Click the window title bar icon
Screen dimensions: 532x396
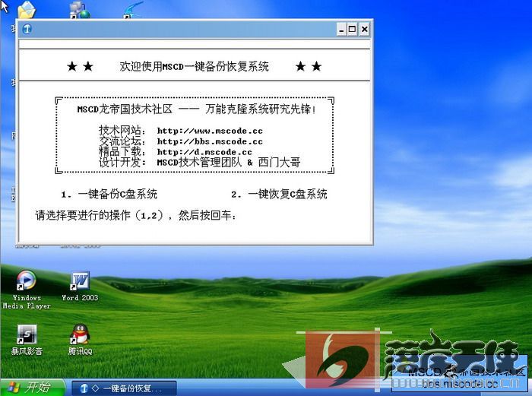[x=27, y=29]
